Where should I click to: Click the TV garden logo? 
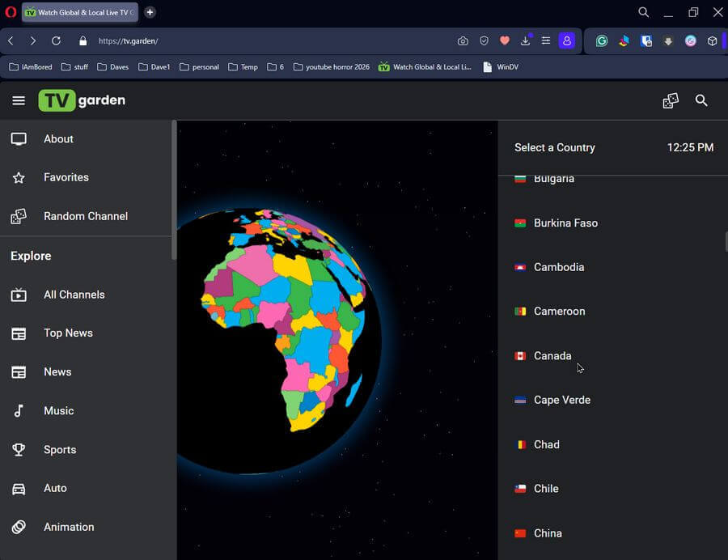[x=82, y=100]
